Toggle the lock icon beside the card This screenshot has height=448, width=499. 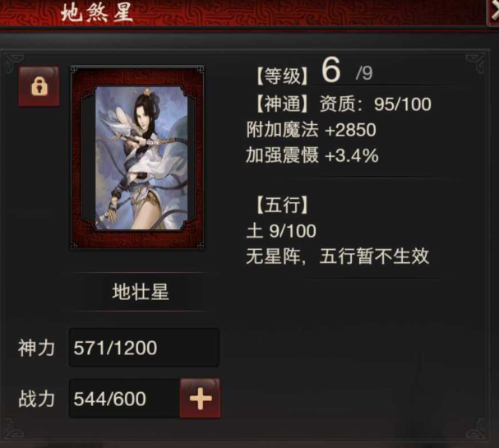[x=39, y=86]
